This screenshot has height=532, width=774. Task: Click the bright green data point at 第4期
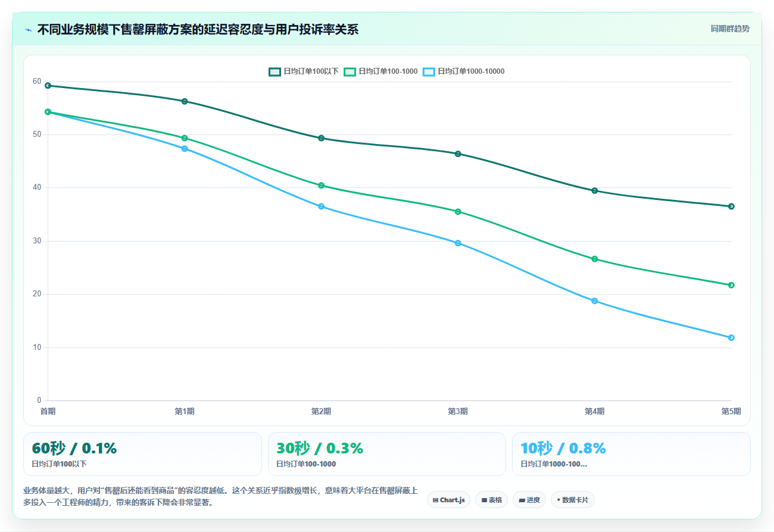click(x=595, y=259)
